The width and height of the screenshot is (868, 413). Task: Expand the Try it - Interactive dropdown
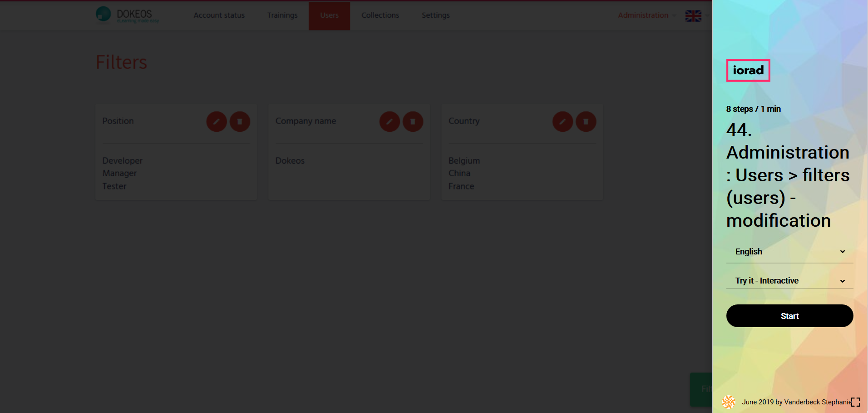(x=789, y=281)
